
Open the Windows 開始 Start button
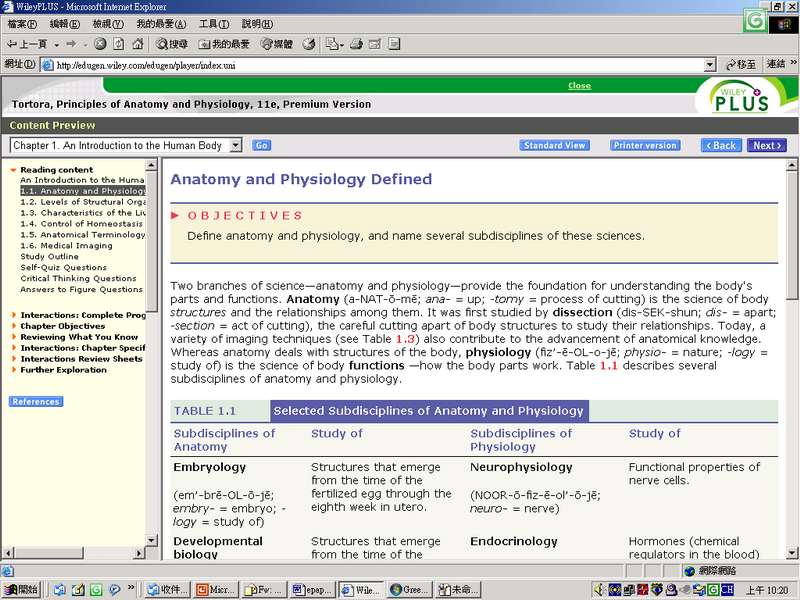pos(21,590)
